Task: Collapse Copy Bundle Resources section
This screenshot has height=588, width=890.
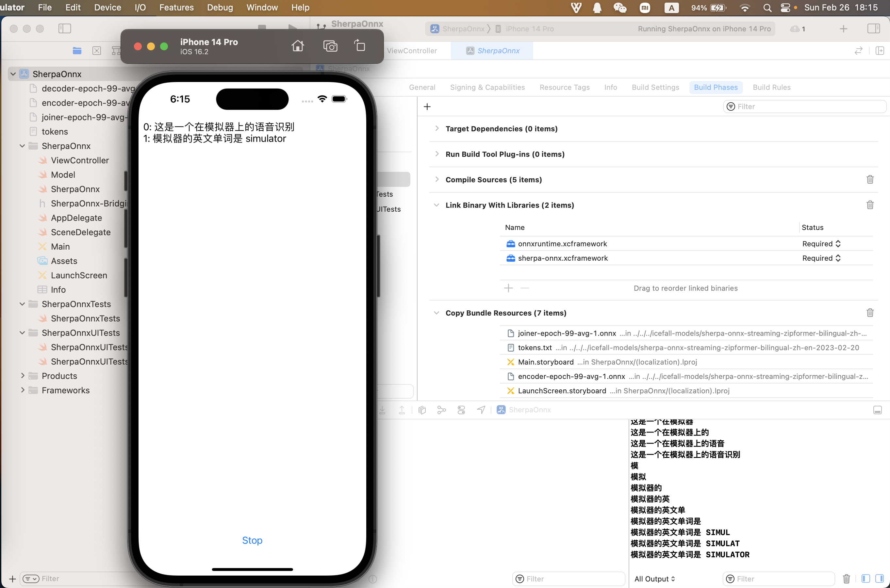Action: coord(437,313)
